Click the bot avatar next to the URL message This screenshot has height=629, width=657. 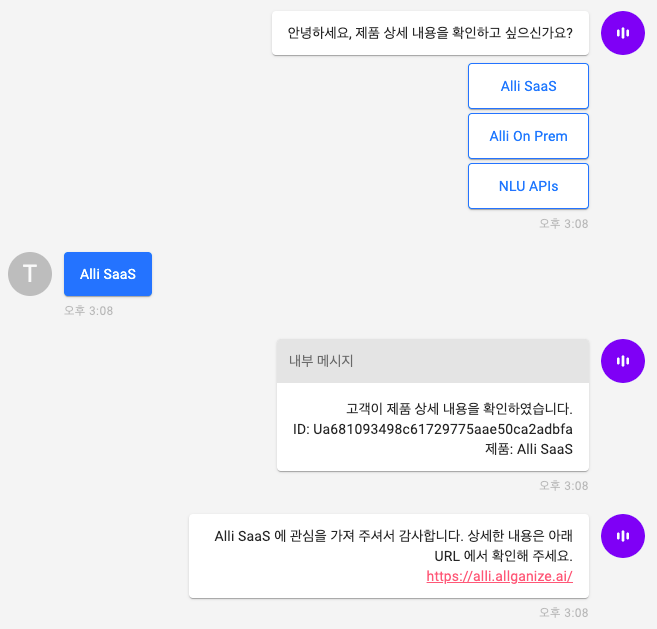[x=623, y=536]
